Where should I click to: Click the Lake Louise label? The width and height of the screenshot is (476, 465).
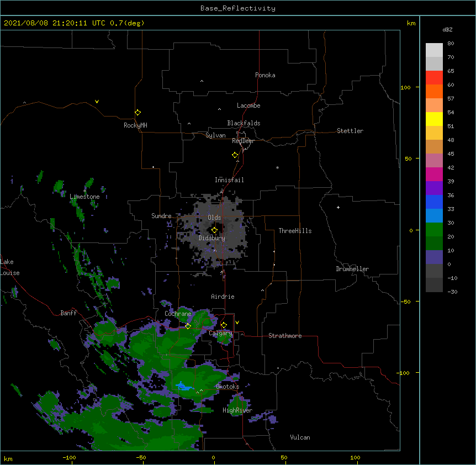10,267
